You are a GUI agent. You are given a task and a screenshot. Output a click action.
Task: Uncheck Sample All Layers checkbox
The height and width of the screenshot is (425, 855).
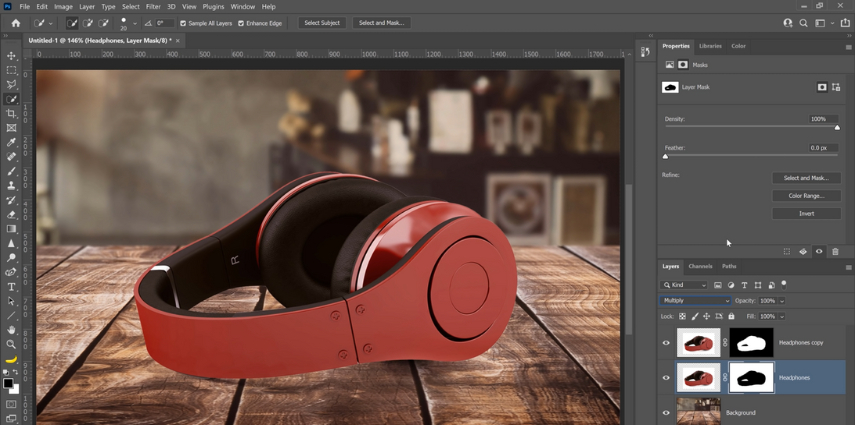(x=183, y=23)
